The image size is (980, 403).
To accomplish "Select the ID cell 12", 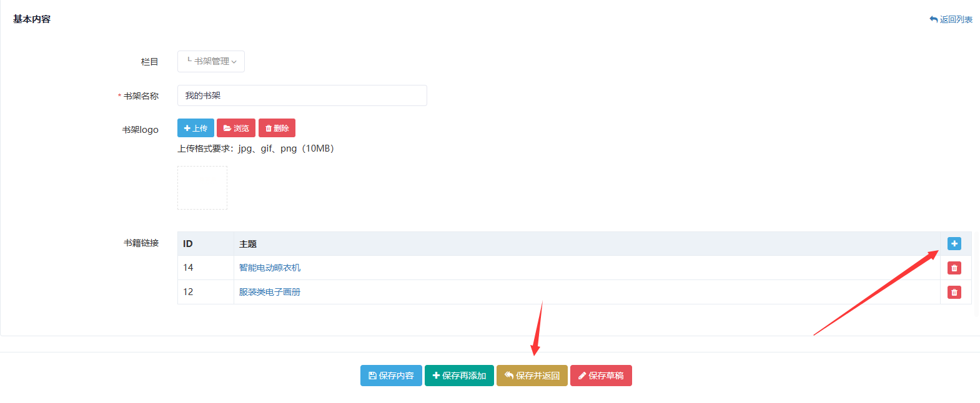I will coord(205,292).
